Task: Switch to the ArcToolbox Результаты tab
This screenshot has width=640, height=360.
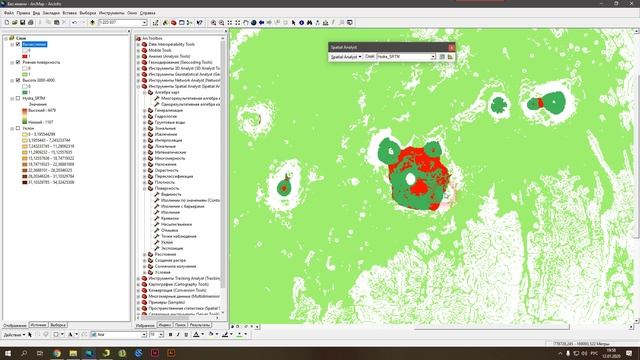Action: click(x=200, y=325)
